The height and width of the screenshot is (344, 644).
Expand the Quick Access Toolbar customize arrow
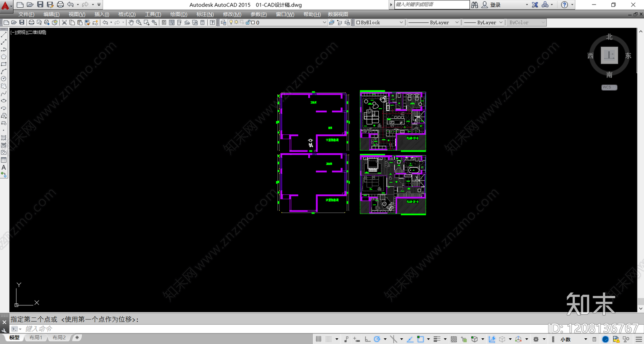99,4
